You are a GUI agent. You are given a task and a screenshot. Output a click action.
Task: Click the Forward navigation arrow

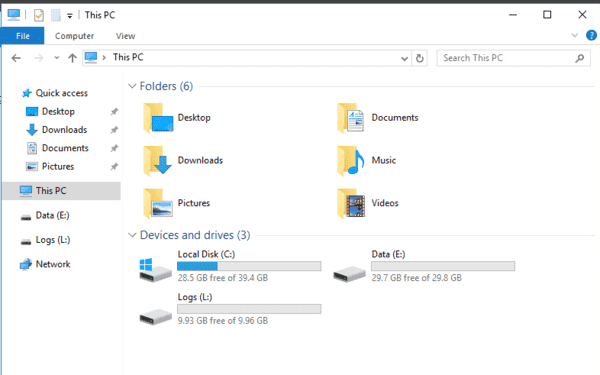(x=38, y=58)
